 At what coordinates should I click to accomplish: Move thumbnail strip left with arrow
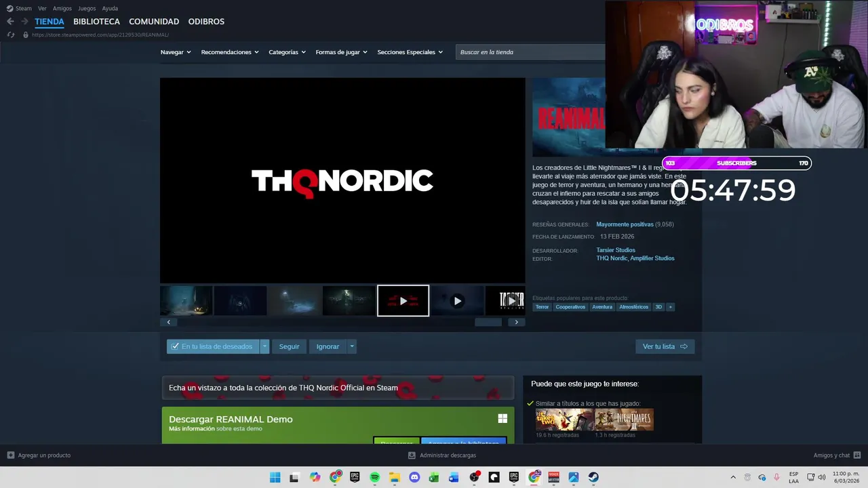(168, 322)
